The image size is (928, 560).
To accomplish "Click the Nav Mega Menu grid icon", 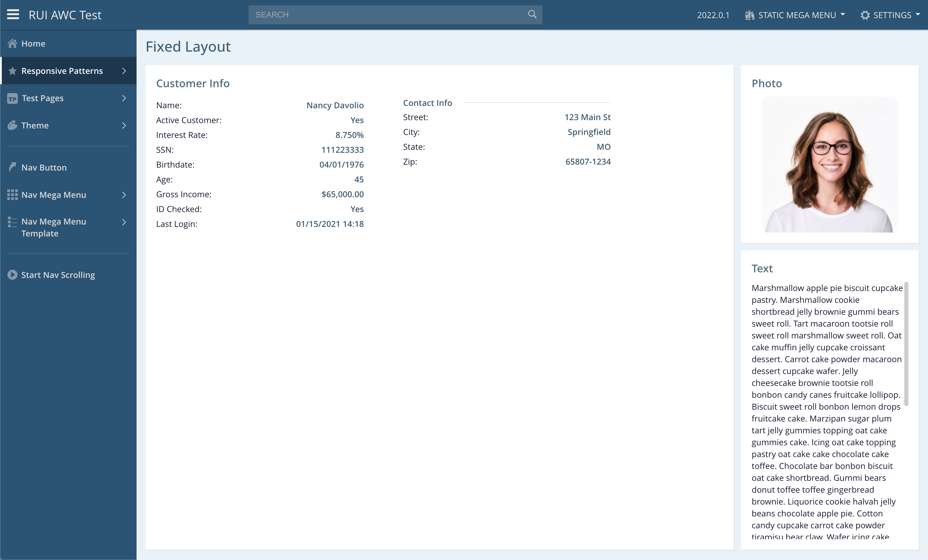I will (12, 195).
